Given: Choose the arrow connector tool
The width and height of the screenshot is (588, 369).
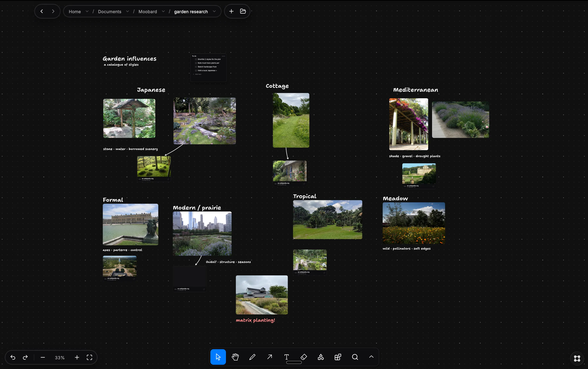Looking at the screenshot, I should 269,357.
